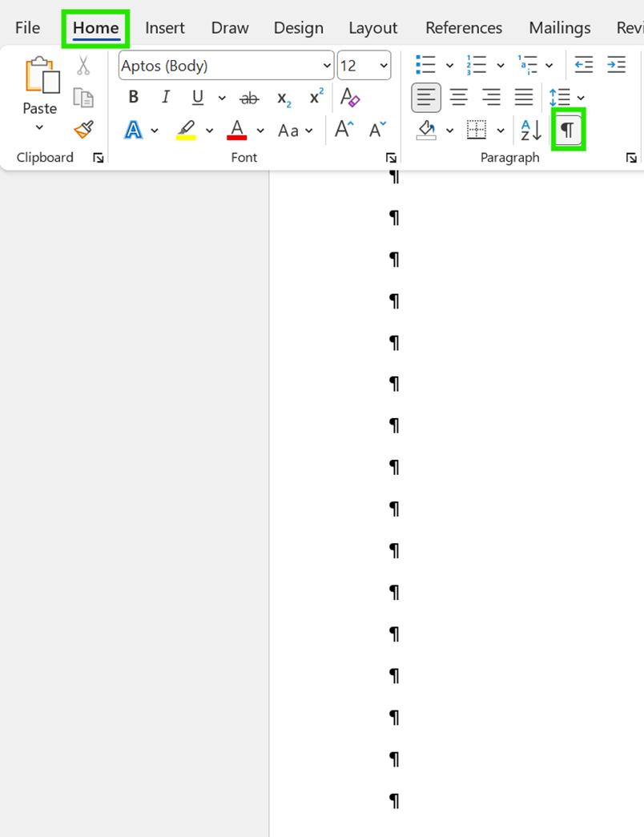
Task: Open bullet library dropdown arrow
Action: click(x=449, y=66)
